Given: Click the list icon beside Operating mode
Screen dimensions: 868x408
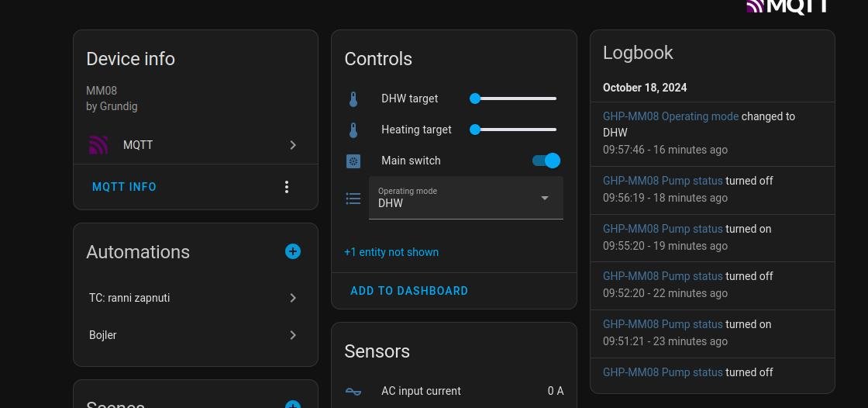Looking at the screenshot, I should pyautogui.click(x=353, y=199).
